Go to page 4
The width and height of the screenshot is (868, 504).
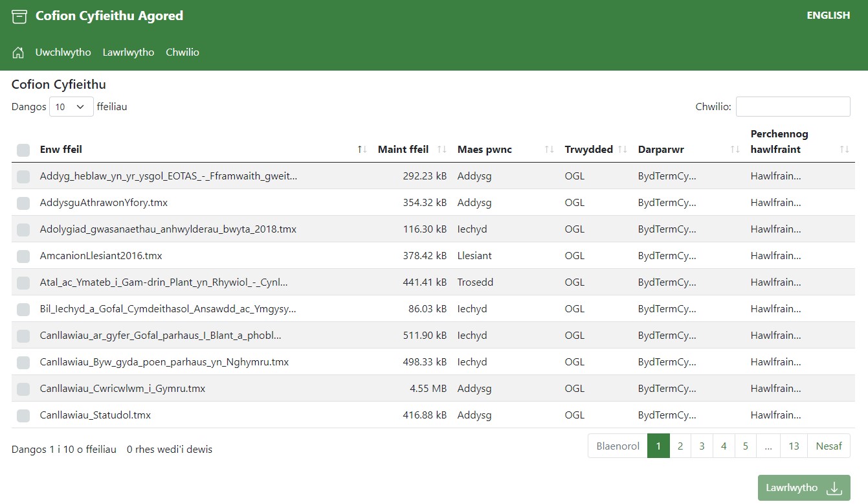click(x=724, y=446)
